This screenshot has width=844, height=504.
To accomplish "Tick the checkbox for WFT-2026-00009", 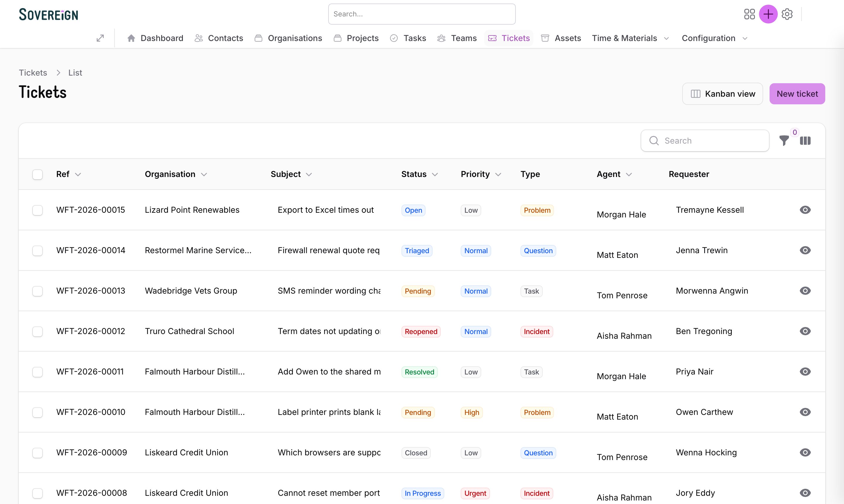I will (x=37, y=453).
